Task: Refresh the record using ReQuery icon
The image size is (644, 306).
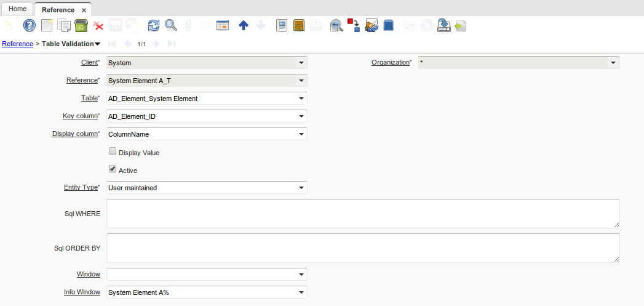Action: tap(154, 25)
